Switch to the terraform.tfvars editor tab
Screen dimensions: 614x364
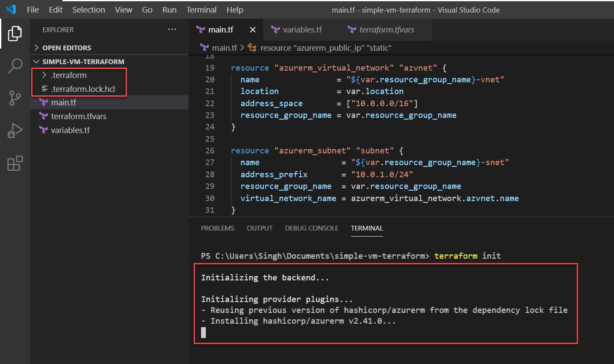point(387,30)
